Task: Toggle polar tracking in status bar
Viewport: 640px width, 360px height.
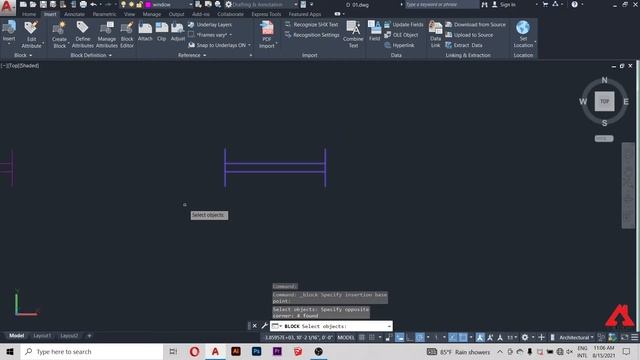Action: click(x=420, y=337)
